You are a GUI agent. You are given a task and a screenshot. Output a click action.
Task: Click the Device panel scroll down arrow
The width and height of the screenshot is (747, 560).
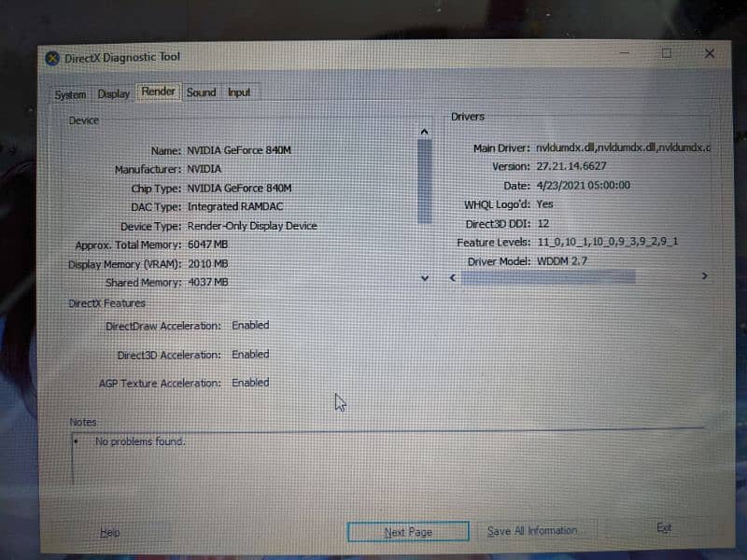tap(425, 278)
